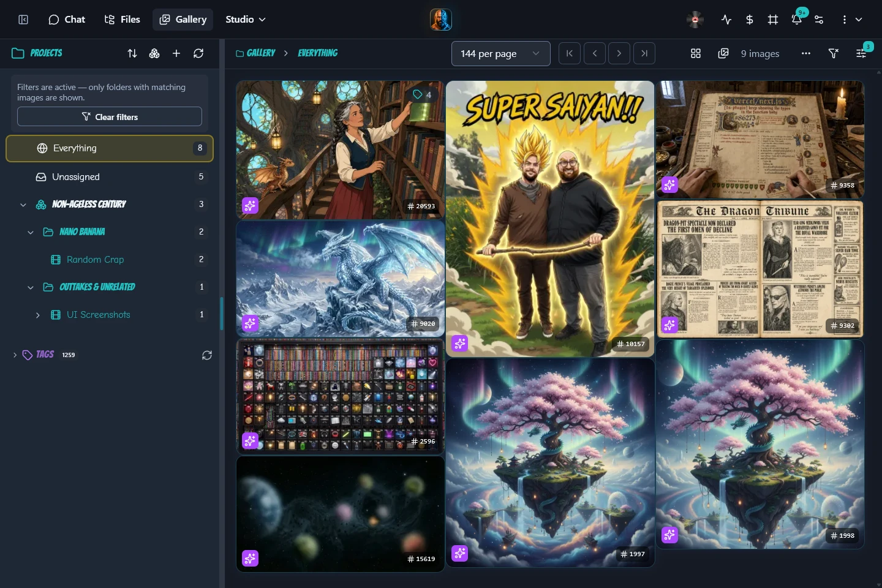882x588 pixels.
Task: Go to the last page
Action: click(644, 53)
